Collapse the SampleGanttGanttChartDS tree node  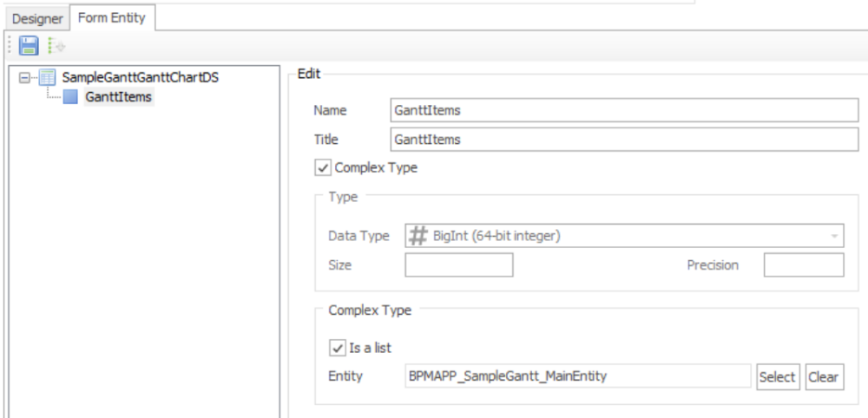click(23, 77)
